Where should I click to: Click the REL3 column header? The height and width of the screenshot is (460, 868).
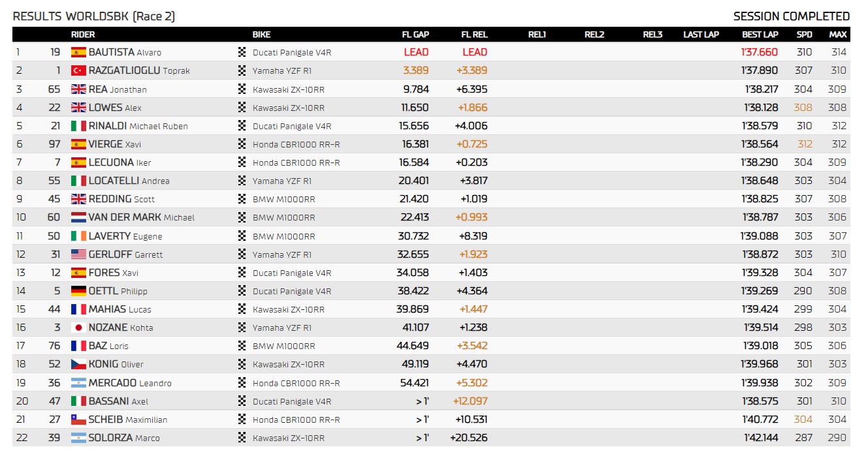(x=652, y=35)
